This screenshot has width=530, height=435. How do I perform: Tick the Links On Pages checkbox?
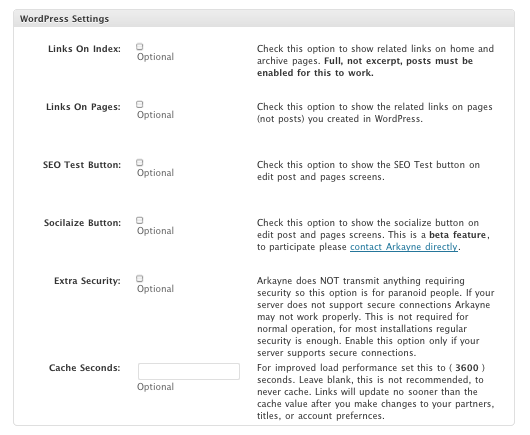coord(140,104)
